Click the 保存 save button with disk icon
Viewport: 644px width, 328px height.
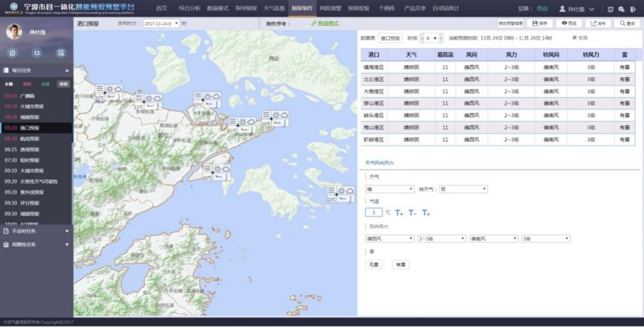click(539, 23)
